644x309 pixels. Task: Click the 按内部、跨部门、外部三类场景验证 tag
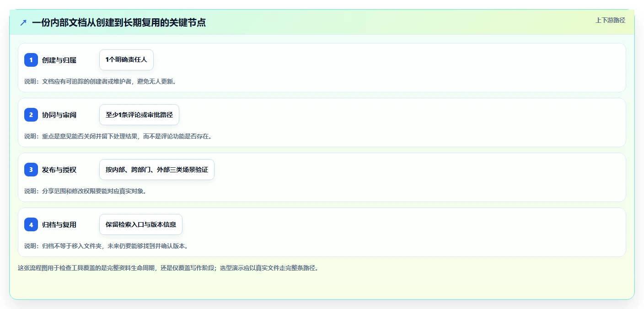click(157, 170)
